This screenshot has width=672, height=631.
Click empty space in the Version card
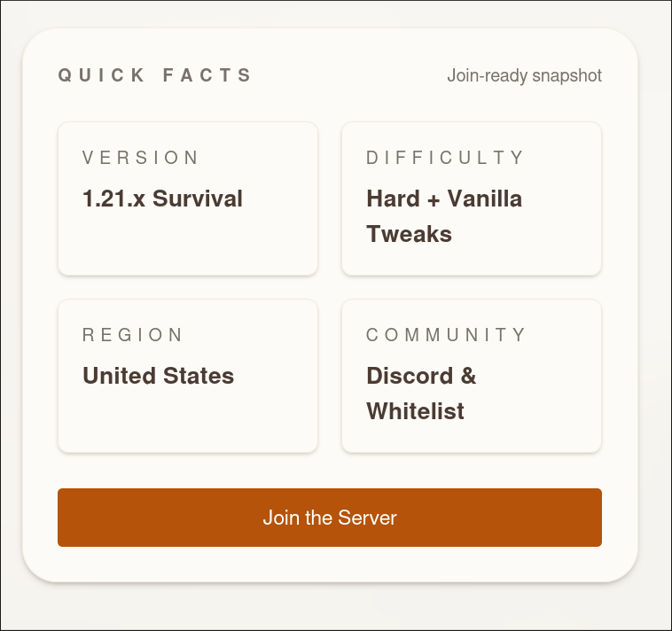tap(187, 245)
